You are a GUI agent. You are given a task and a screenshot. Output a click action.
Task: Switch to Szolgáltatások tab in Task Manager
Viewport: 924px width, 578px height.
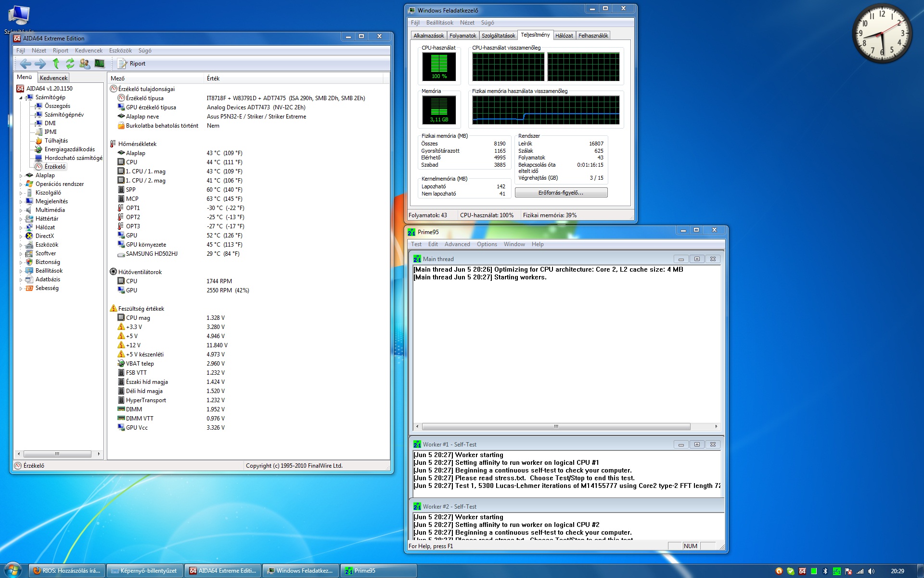pos(498,36)
